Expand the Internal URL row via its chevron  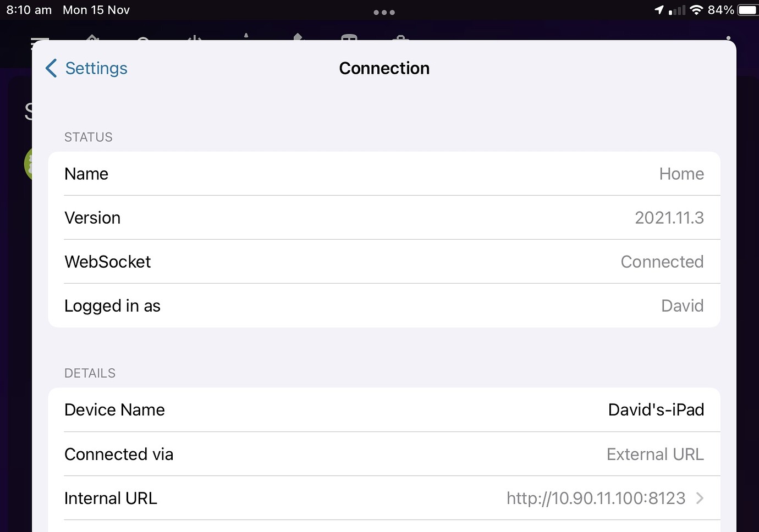(700, 498)
